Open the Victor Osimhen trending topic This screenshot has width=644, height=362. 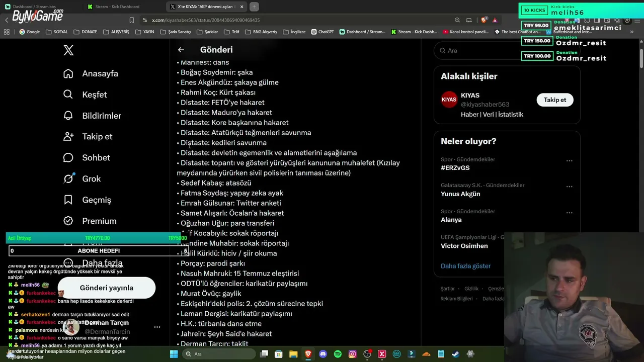[x=464, y=246]
